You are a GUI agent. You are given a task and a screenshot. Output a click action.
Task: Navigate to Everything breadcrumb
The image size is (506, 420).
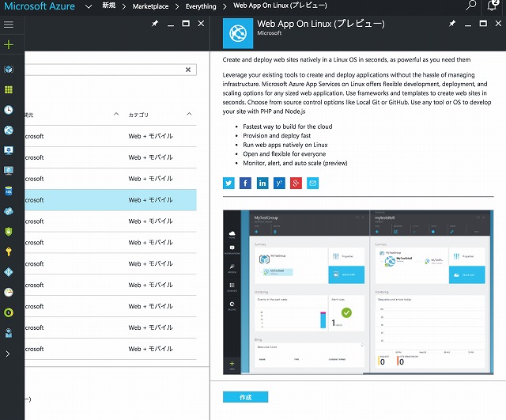201,6
